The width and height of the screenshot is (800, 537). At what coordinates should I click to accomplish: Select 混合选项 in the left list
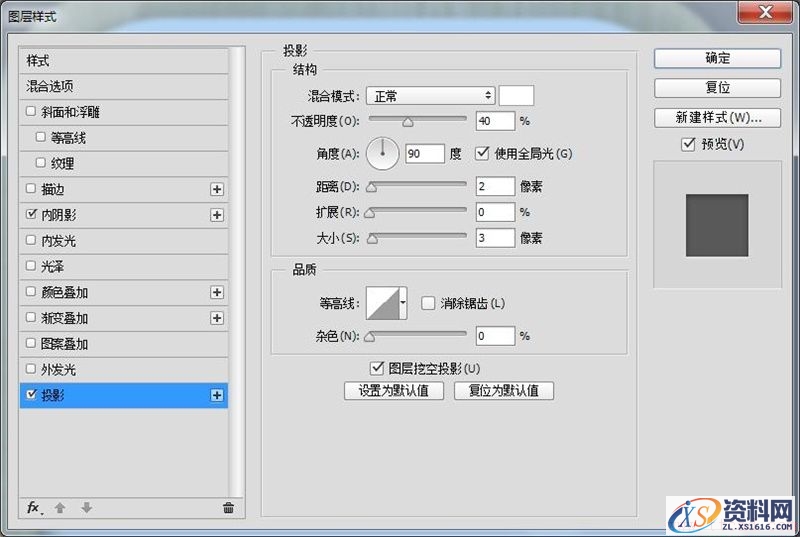pos(123,86)
